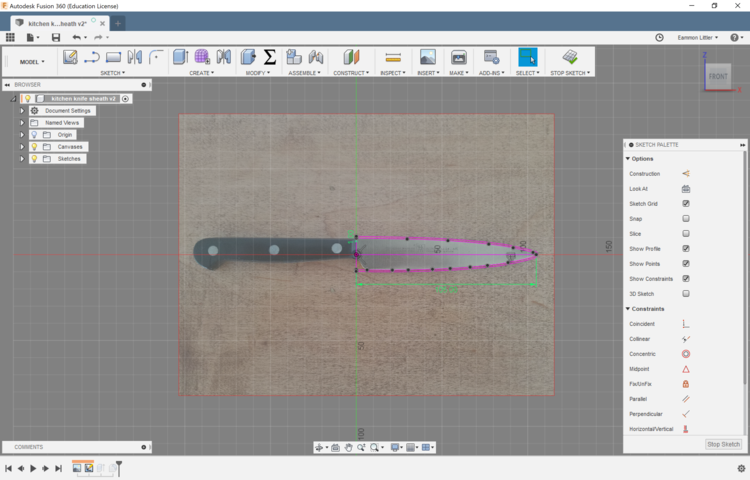Select the Create Sketch tool icon
Viewport: 750px width, 480px height.
[x=70, y=57]
